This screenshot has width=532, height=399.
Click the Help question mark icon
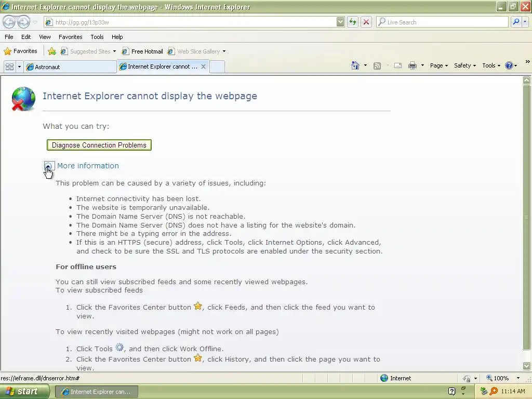coord(509,65)
